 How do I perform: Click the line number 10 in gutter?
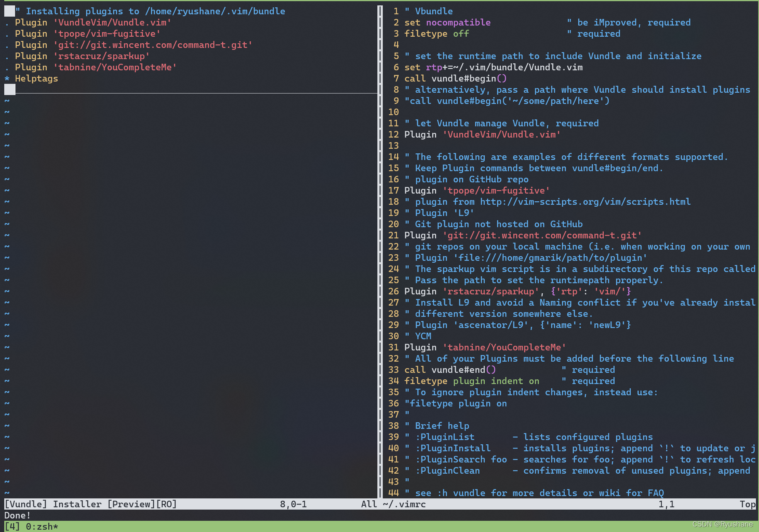393,112
